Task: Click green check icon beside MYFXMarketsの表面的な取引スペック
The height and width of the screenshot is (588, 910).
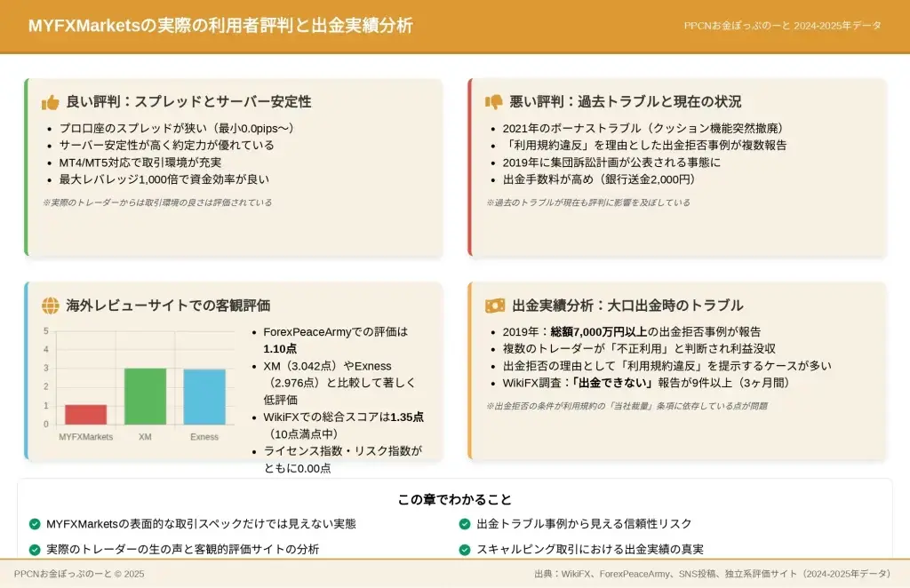Action: pyautogui.click(x=35, y=524)
